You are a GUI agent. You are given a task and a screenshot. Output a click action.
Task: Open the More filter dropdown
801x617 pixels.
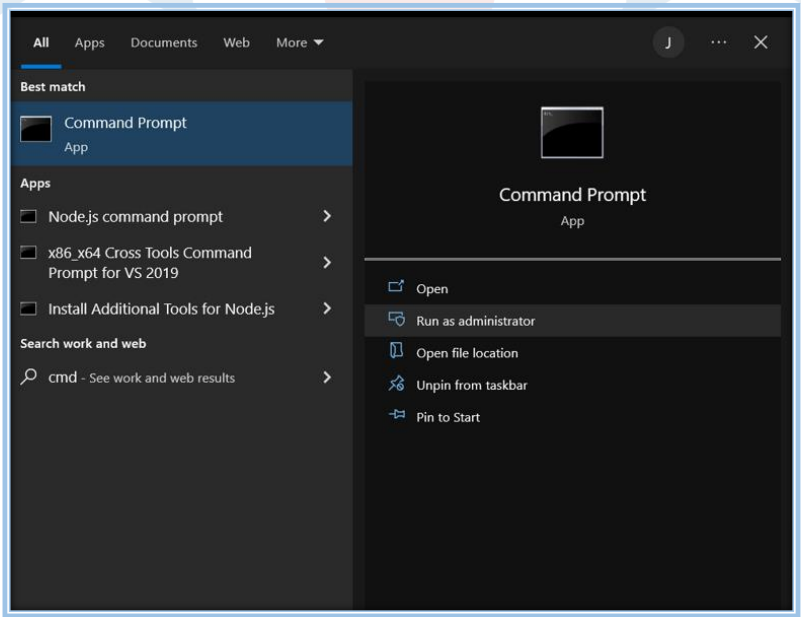300,43
